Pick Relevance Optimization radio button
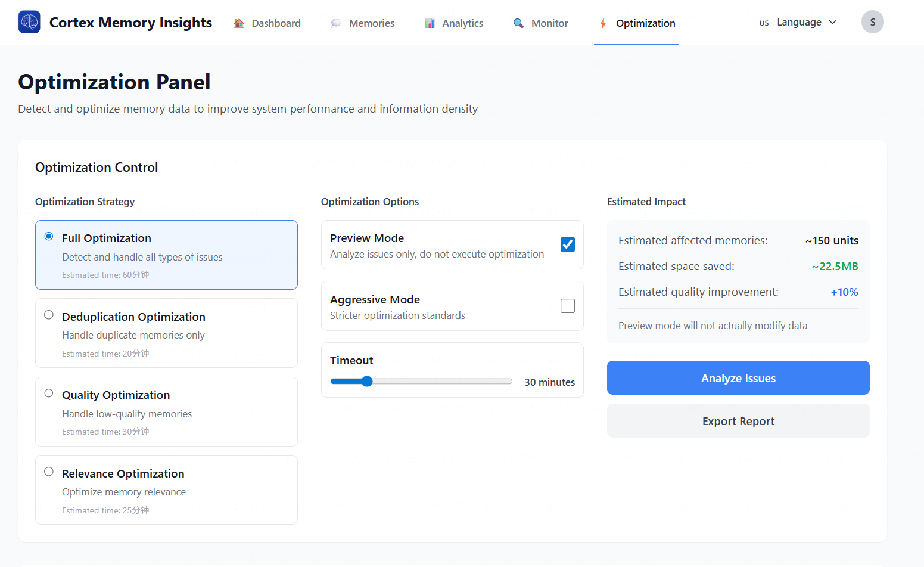924x567 pixels. 49,472
